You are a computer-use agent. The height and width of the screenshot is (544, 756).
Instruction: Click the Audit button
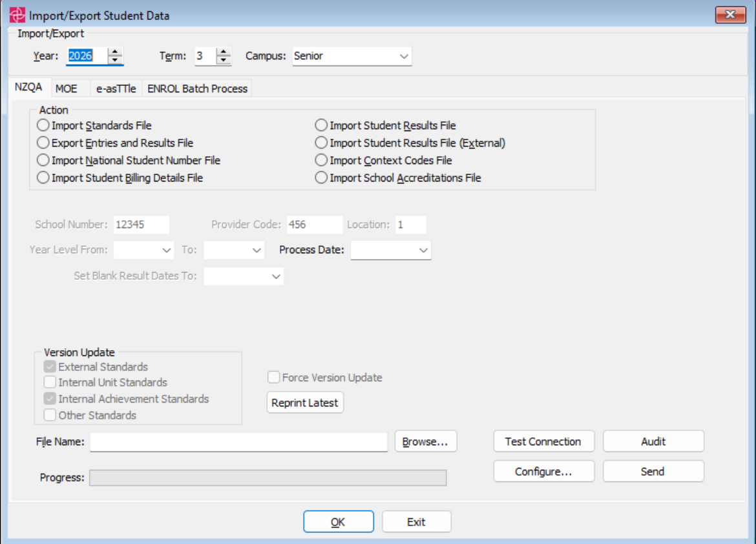(653, 442)
